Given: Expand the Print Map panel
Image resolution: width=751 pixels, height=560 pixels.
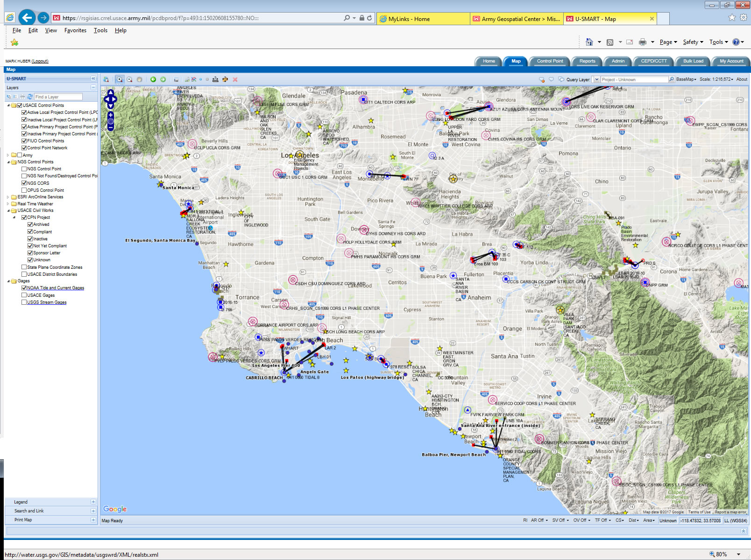Looking at the screenshot, I should click(93, 520).
